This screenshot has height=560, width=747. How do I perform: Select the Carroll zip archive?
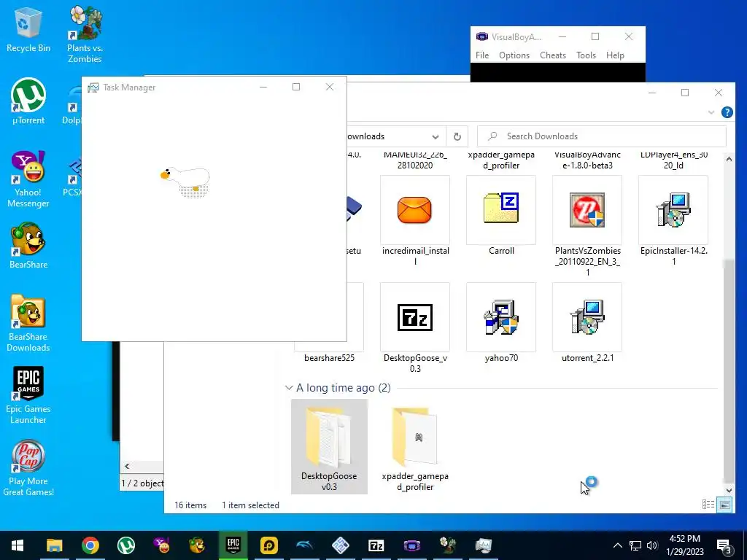(501, 217)
